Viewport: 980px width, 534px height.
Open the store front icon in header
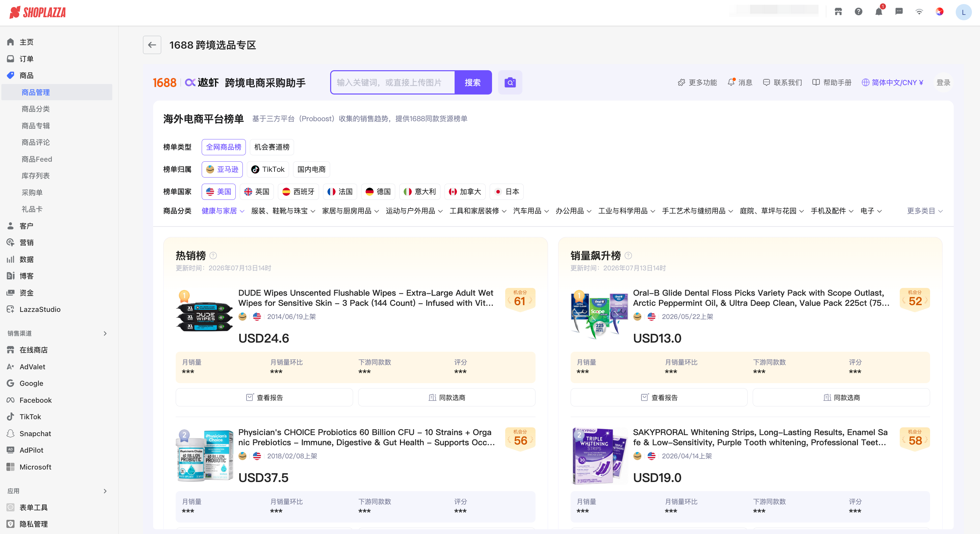tap(838, 12)
